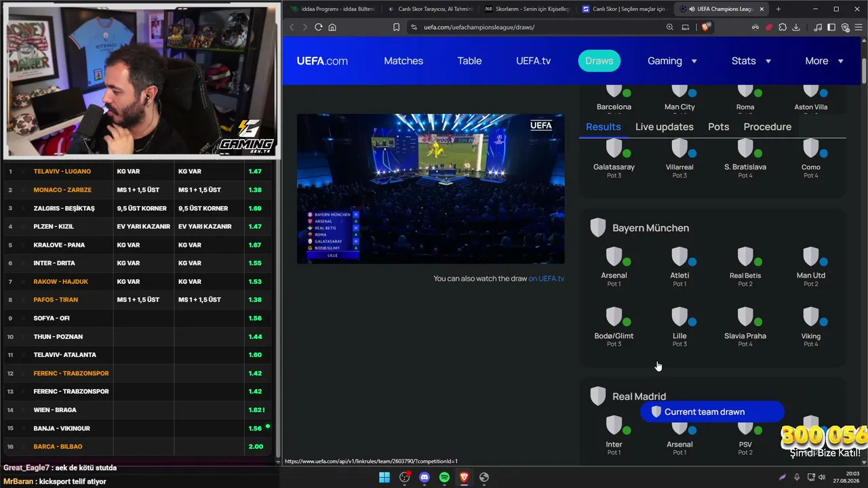Click the 'on UEFA.tv' link

coord(547,279)
